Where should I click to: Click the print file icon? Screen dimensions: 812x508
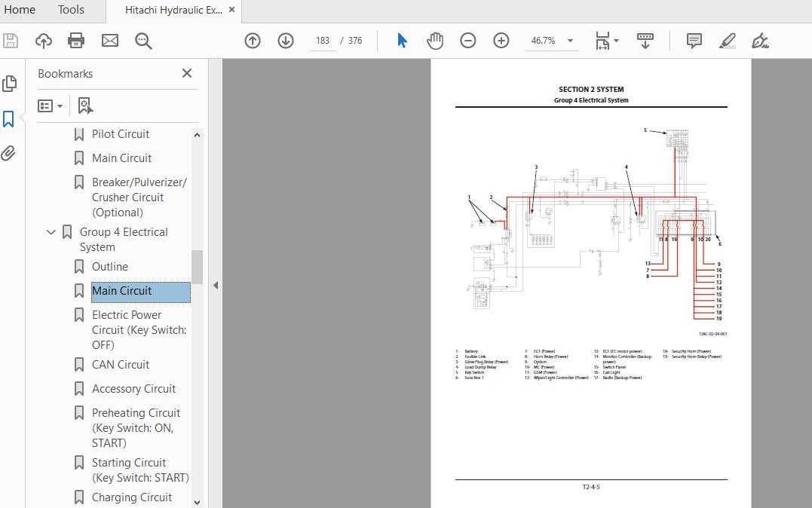click(x=76, y=41)
